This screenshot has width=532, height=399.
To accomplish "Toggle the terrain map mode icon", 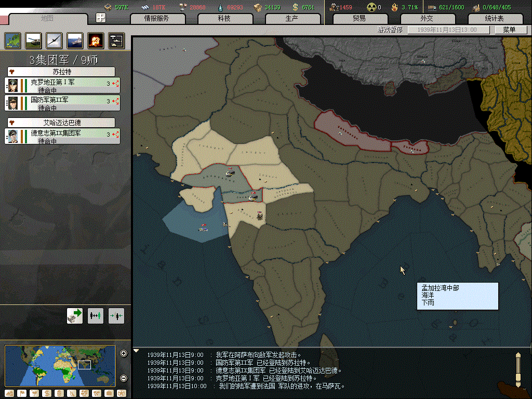I will pos(9,393).
